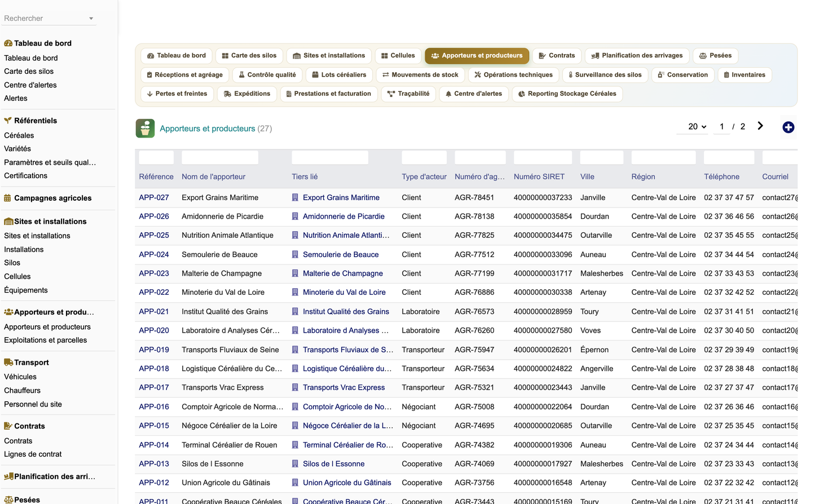
Task: Open record APP-020 reference link
Action: (154, 330)
